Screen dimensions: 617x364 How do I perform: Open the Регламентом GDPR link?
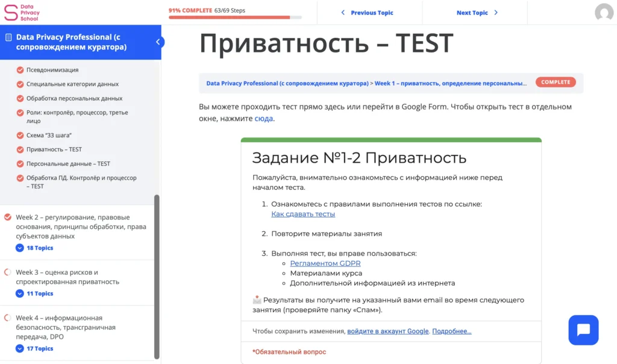point(325,263)
